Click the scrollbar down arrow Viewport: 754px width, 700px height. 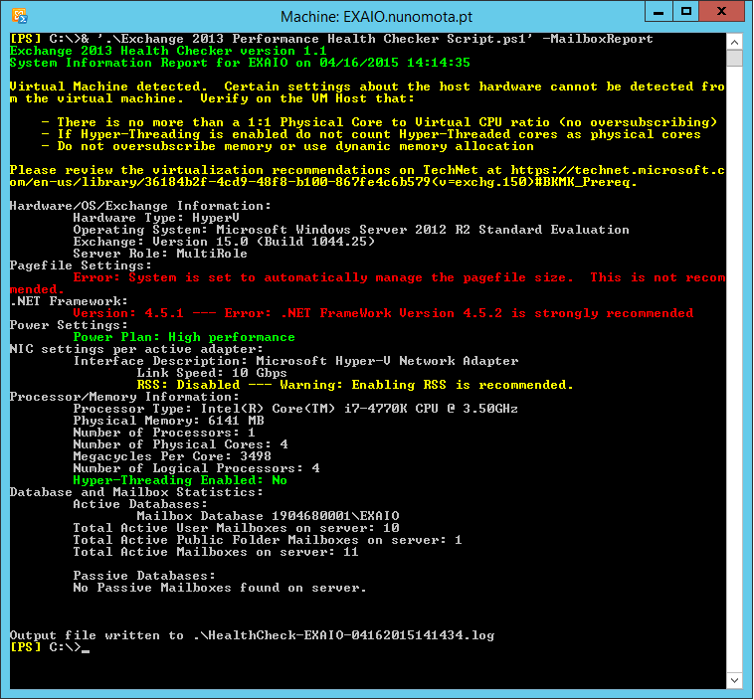(x=734, y=680)
